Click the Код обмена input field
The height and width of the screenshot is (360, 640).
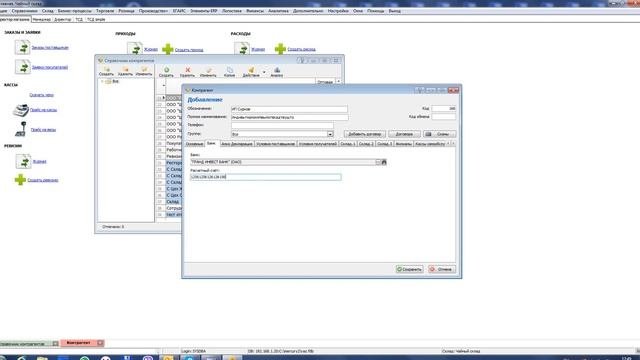pos(444,117)
